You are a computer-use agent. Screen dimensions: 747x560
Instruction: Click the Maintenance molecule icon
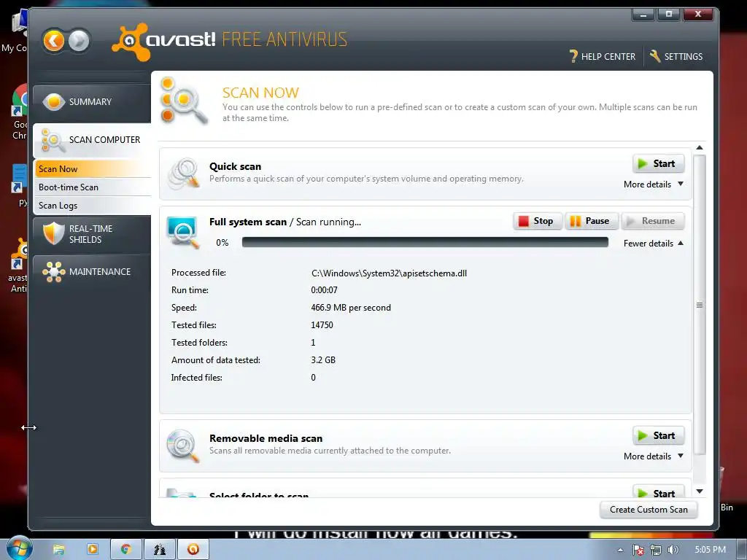[54, 271]
